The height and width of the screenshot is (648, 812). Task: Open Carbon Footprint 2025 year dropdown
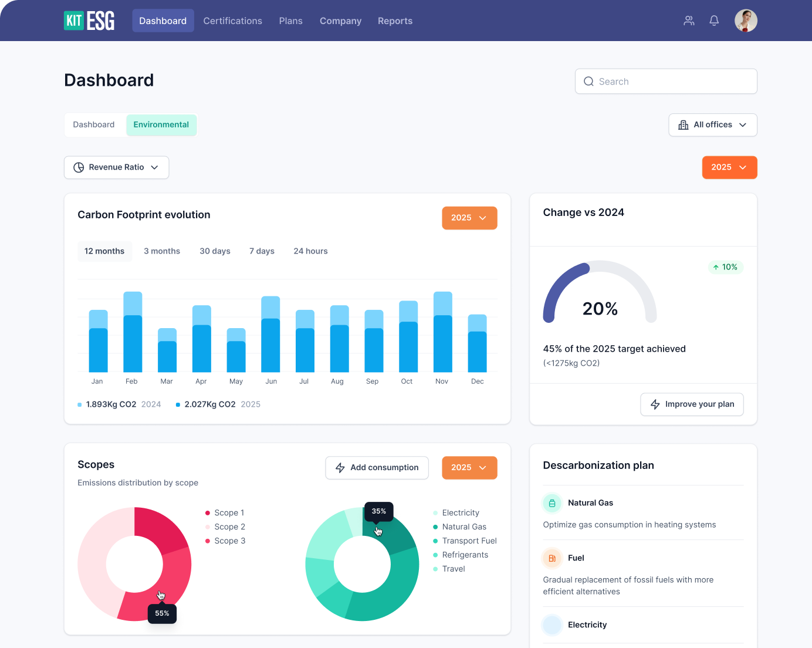click(469, 218)
